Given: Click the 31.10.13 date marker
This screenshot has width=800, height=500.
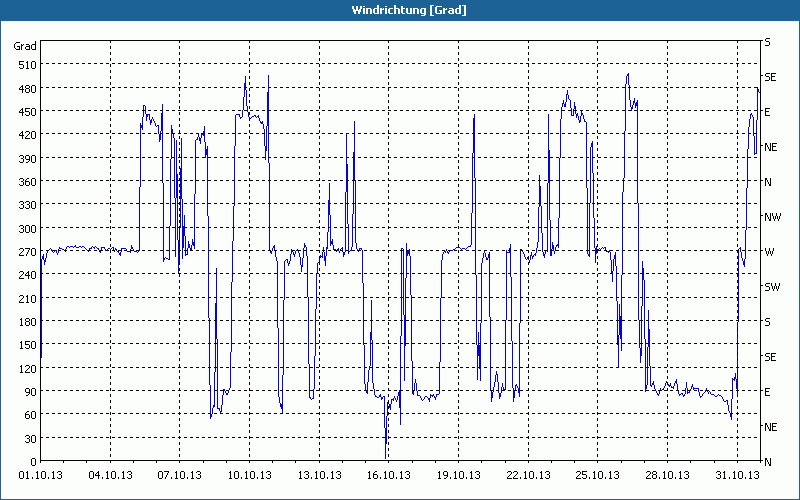Looking at the screenshot, I should 738,475.
